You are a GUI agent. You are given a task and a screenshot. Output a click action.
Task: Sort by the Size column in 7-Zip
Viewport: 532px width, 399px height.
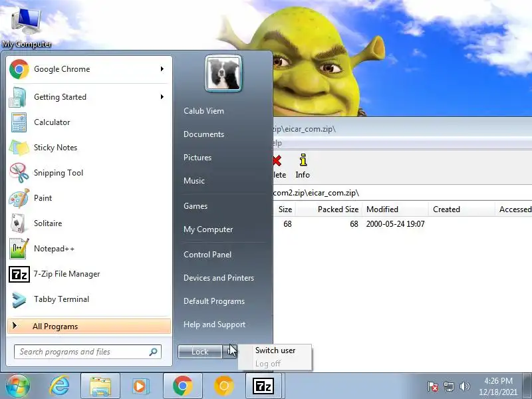[x=285, y=209]
